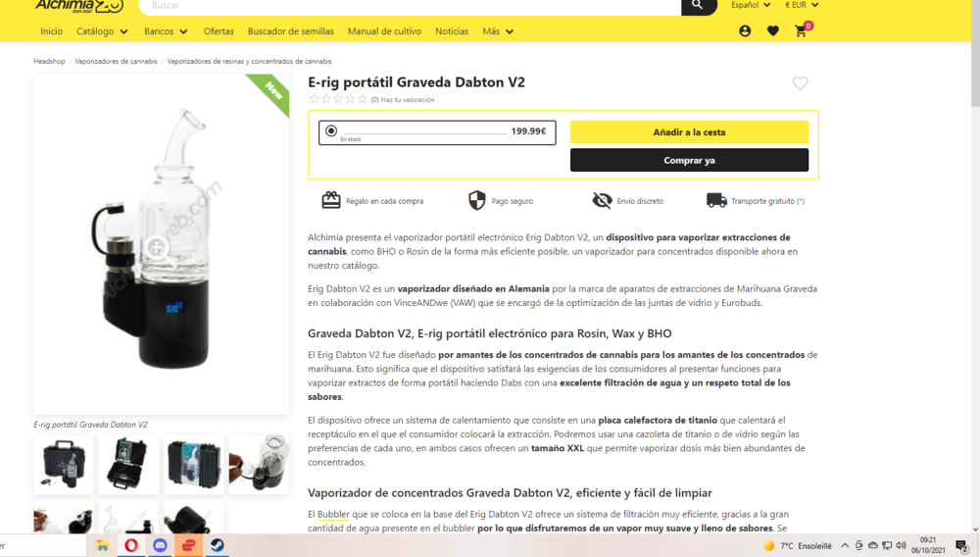The width and height of the screenshot is (980, 557).
Task: Open Manual de cultivo
Action: (384, 31)
